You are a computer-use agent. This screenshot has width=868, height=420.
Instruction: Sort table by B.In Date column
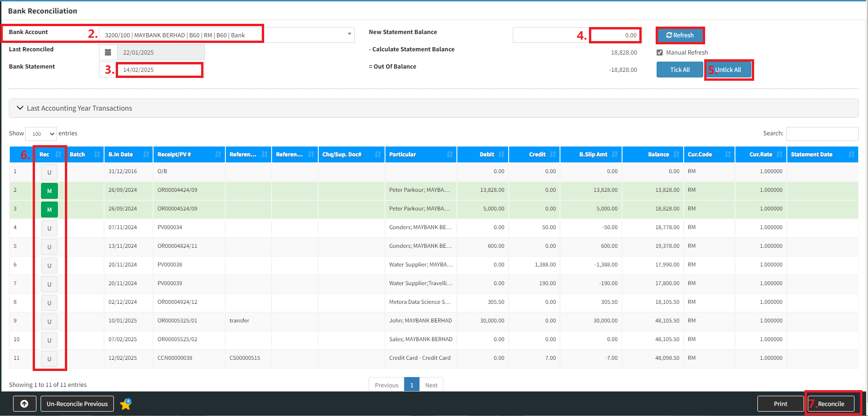121,154
